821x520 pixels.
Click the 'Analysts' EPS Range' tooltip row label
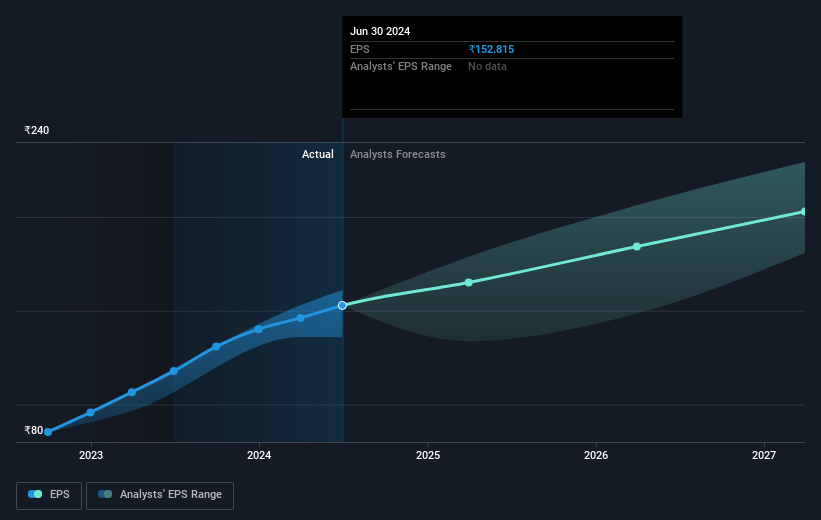coord(401,67)
